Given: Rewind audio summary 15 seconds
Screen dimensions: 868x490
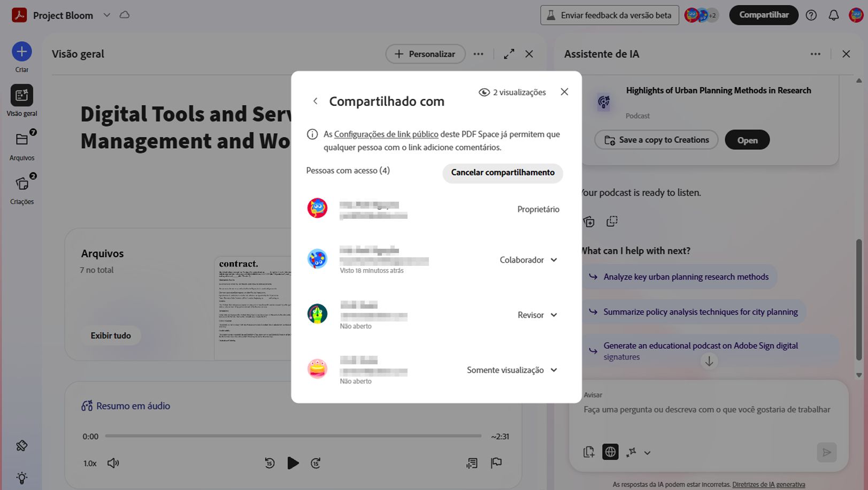Looking at the screenshot, I should (x=270, y=463).
